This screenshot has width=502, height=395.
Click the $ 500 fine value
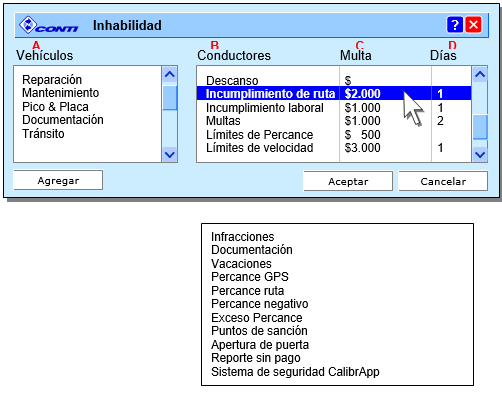click(x=362, y=135)
